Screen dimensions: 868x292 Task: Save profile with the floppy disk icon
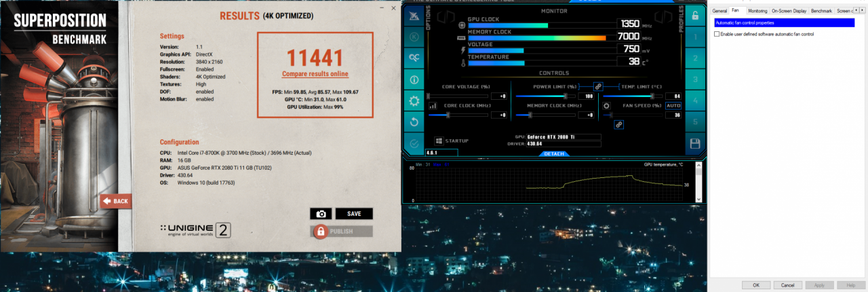tap(694, 143)
